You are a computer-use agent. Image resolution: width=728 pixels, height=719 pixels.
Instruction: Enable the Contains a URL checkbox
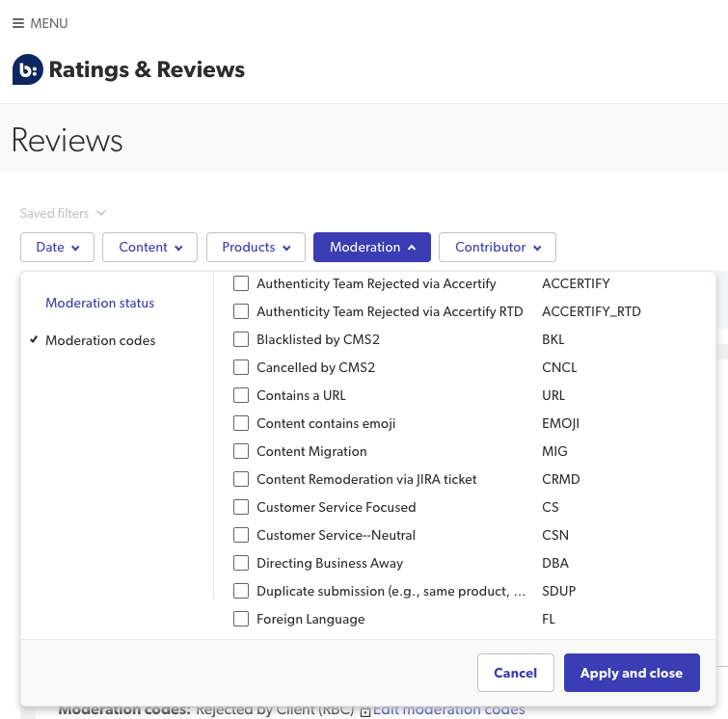pos(241,395)
